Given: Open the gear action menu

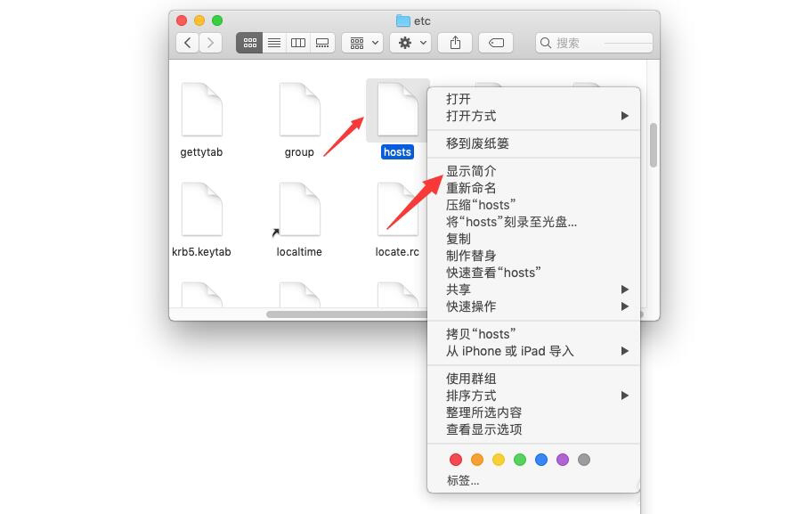Looking at the screenshot, I should point(410,43).
